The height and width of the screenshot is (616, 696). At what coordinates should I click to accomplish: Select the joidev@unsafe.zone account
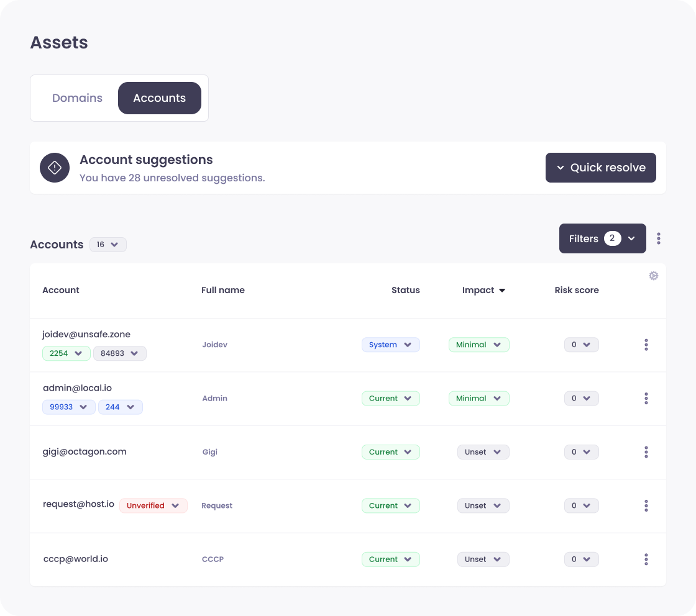(86, 334)
